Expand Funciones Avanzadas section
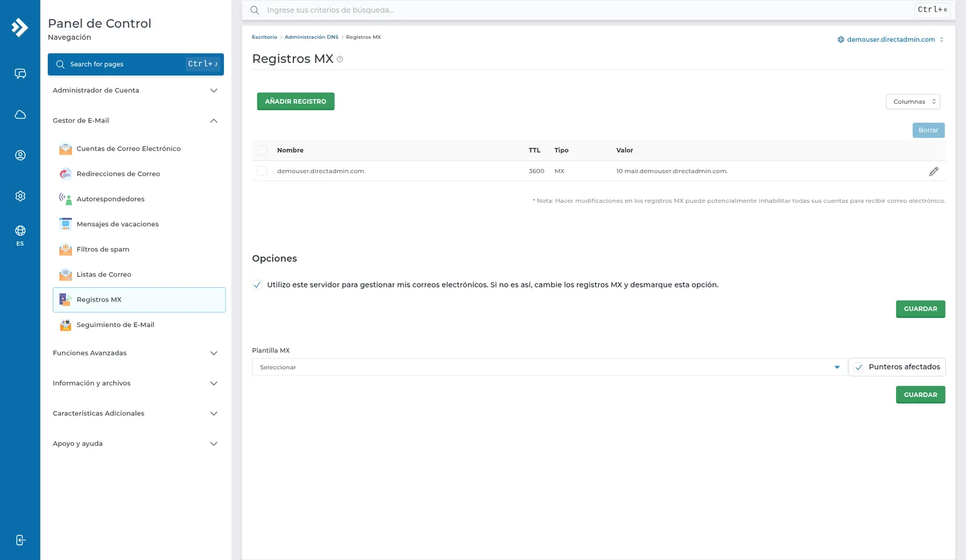966x560 pixels. (x=135, y=353)
